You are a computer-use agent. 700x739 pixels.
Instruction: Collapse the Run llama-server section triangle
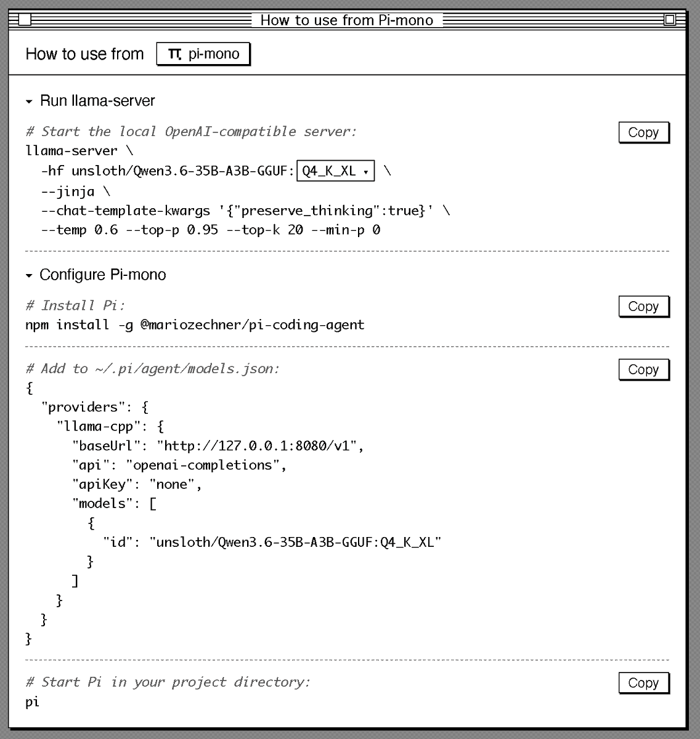tap(29, 102)
